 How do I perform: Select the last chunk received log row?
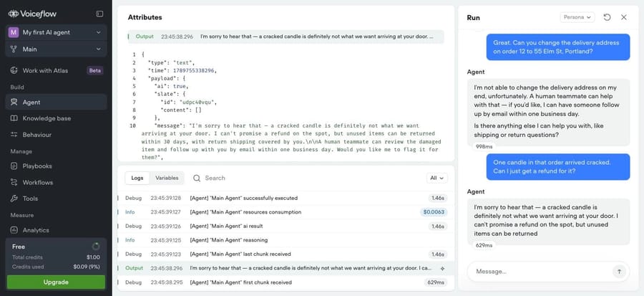pos(286,254)
